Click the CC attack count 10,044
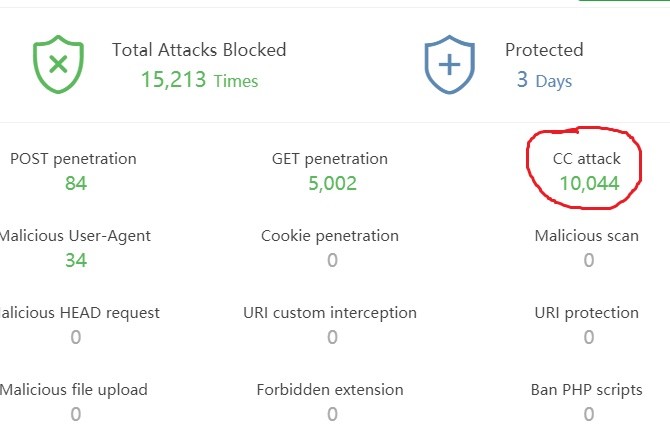 pyautogui.click(x=589, y=183)
